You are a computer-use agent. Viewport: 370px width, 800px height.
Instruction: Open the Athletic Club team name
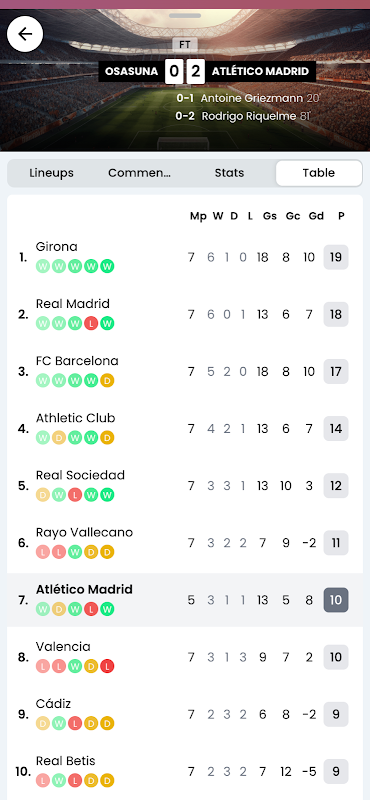click(x=76, y=418)
